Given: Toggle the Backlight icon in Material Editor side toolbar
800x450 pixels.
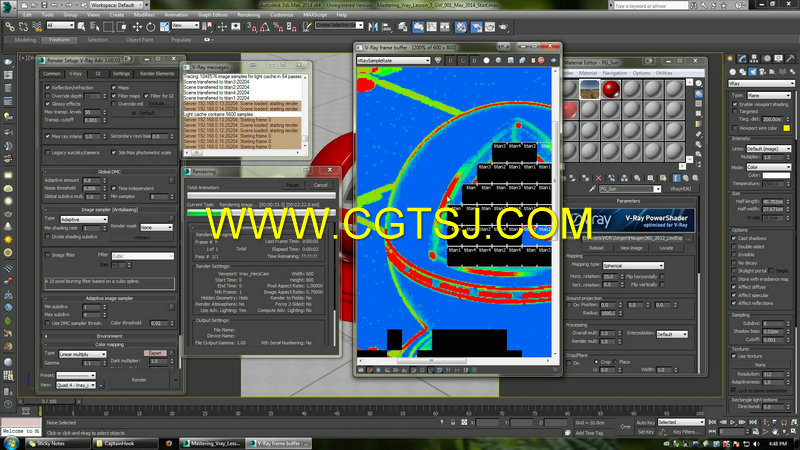Looking at the screenshot, I should (x=698, y=94).
